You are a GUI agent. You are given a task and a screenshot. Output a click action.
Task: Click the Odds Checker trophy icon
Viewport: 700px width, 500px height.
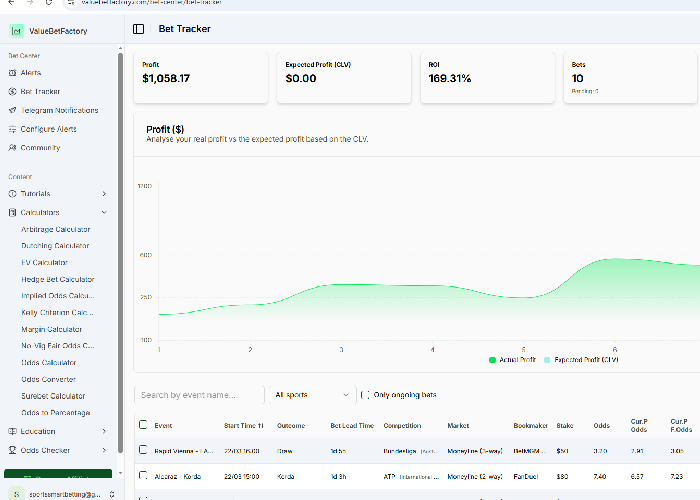[12, 450]
